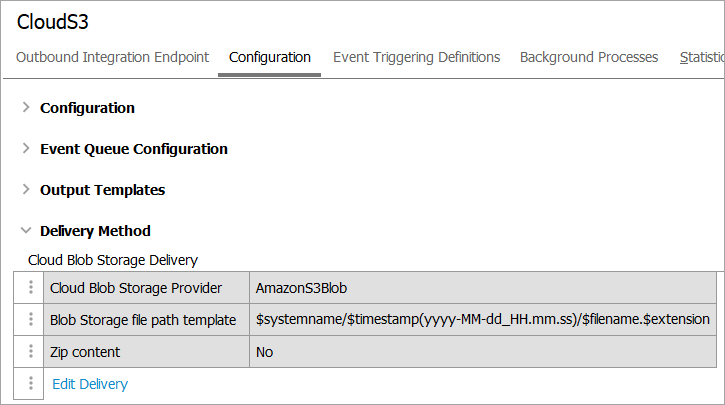Open the row menu beside Blob Storage file path template
This screenshot has width=725, height=405.
point(31,320)
